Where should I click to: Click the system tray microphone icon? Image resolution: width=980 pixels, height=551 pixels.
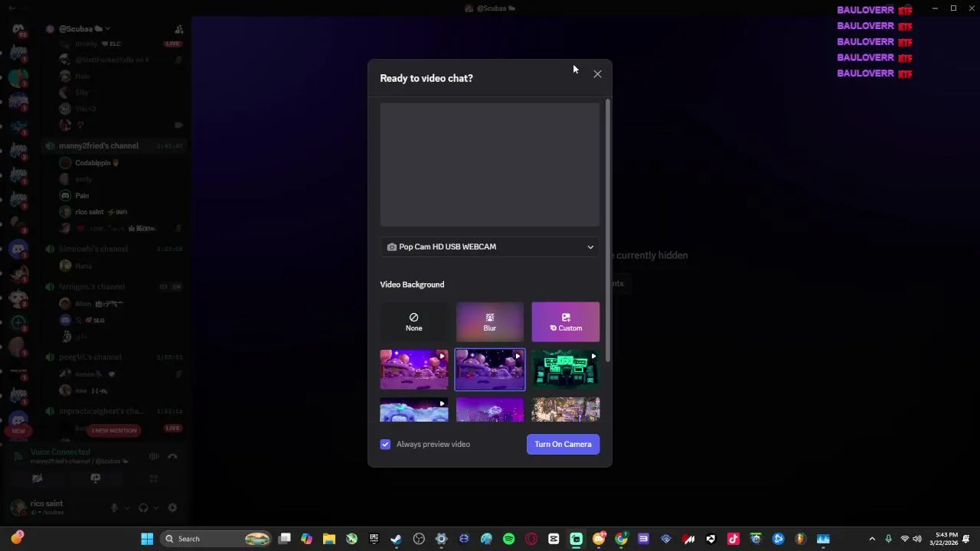[x=888, y=539]
